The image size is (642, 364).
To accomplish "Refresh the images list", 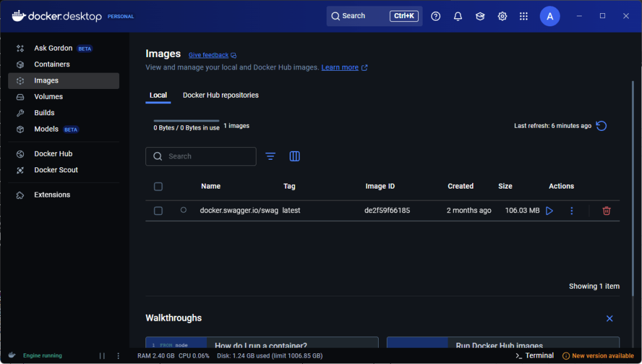I will (601, 125).
